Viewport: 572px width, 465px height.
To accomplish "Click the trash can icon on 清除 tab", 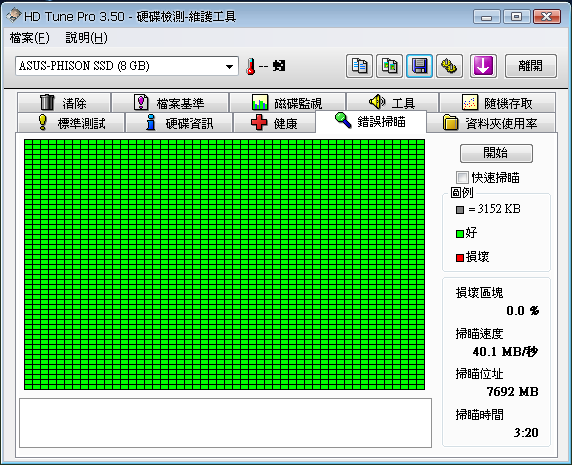I will 47,102.
